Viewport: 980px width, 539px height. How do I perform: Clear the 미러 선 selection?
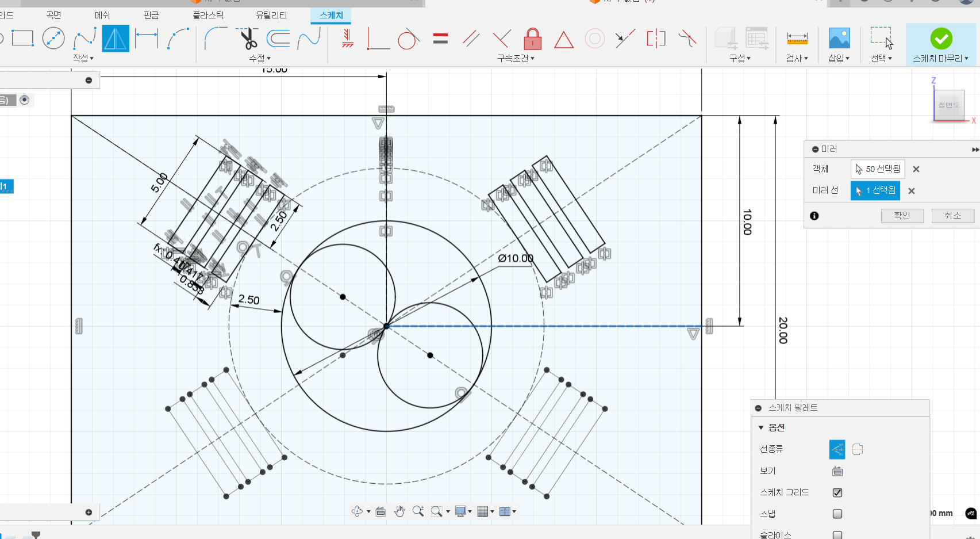coord(912,191)
